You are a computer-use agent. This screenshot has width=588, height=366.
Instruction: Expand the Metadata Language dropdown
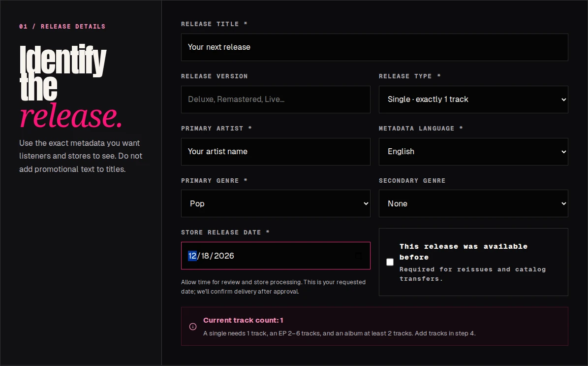coord(473,152)
